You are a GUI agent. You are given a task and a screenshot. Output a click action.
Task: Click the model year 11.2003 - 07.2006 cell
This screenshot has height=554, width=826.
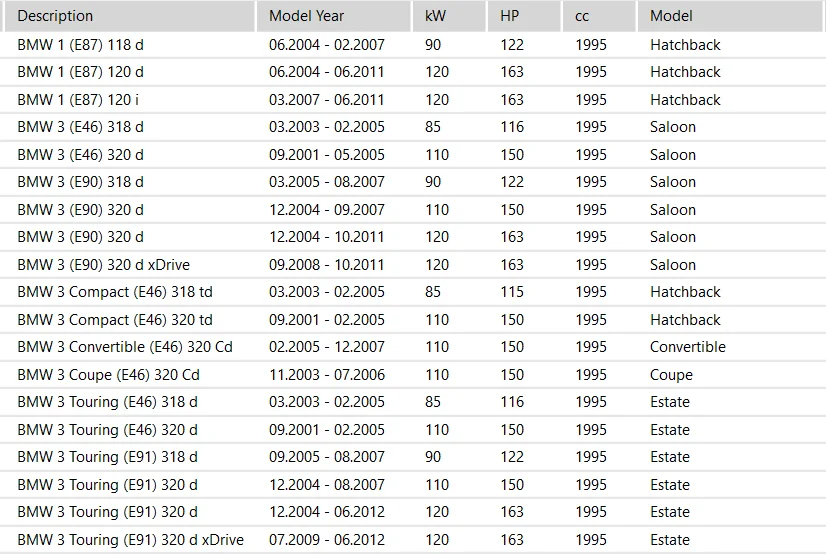tap(327, 375)
